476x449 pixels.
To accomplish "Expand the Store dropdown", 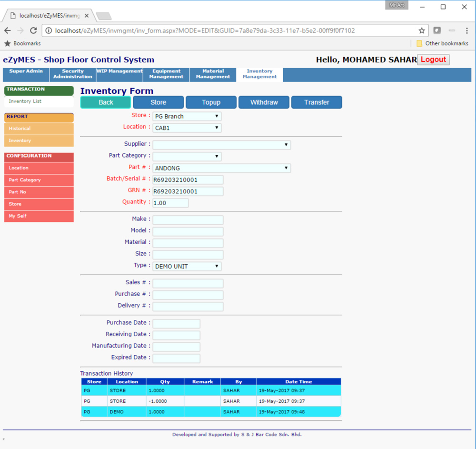I will pyautogui.click(x=187, y=116).
